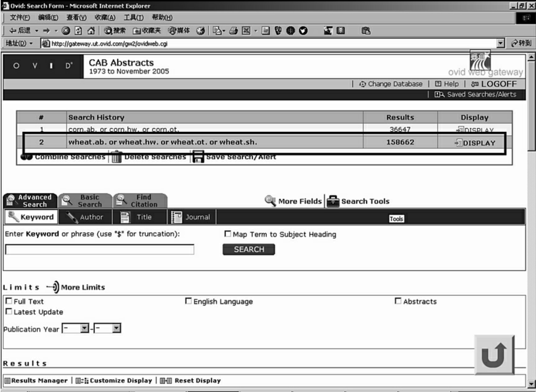
Task: Go back with the 后退 button
Action: click(20, 31)
